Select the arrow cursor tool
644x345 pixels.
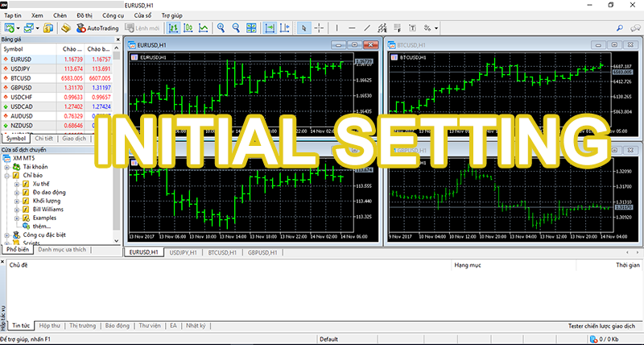coord(304,28)
